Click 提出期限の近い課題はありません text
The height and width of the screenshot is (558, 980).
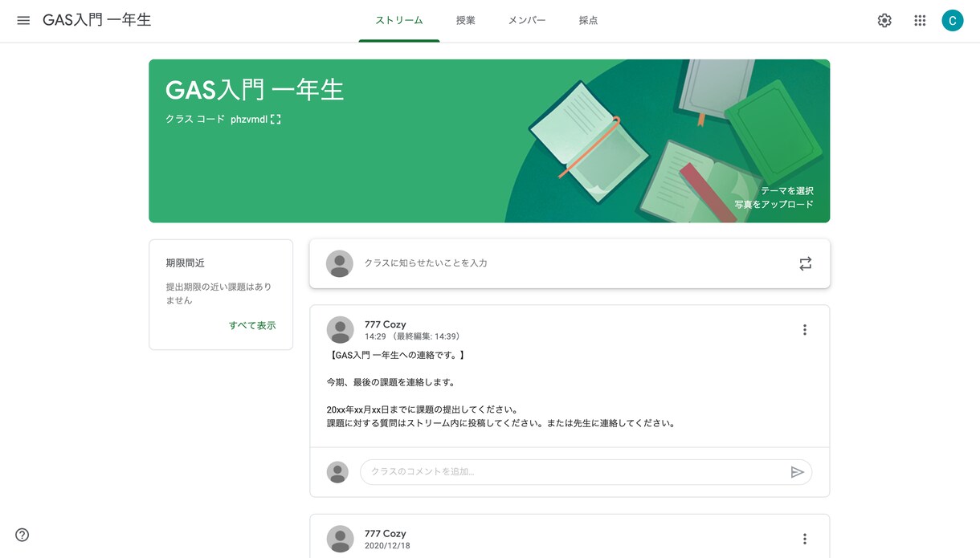pos(219,293)
